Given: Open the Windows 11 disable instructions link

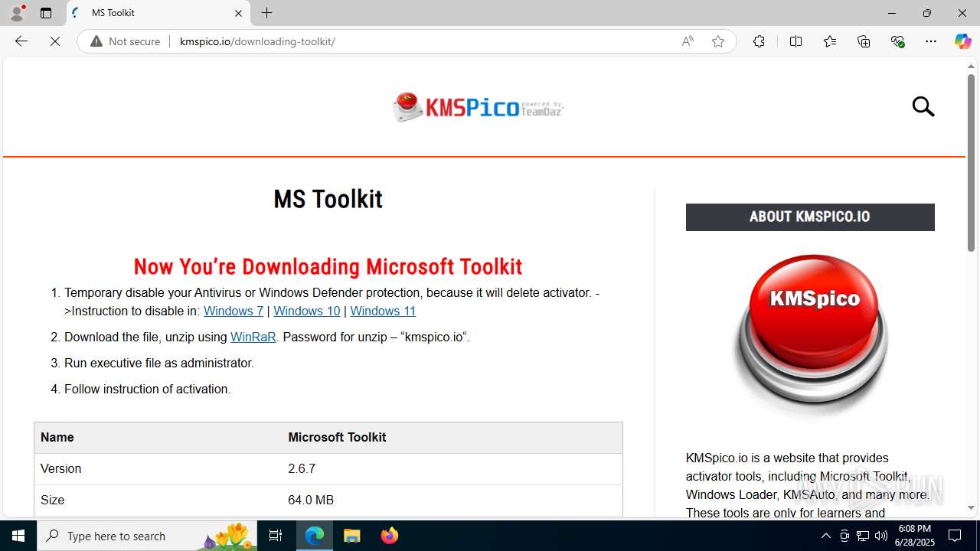Looking at the screenshot, I should click(x=383, y=311).
